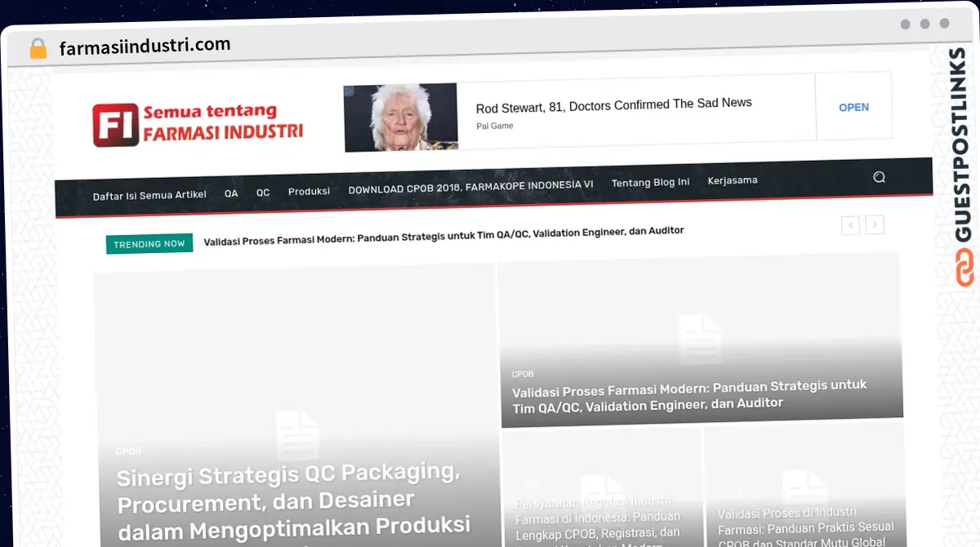The width and height of the screenshot is (980, 547).
Task: Open trending headline Validasi Proses Farmasi Modern
Action: [x=443, y=236]
